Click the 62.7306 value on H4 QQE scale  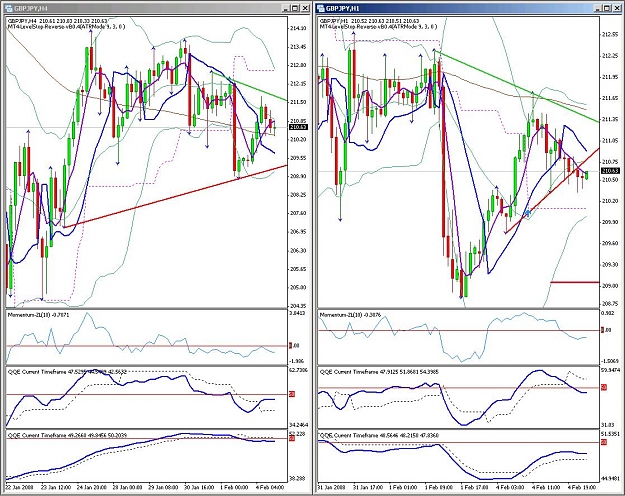coord(299,370)
